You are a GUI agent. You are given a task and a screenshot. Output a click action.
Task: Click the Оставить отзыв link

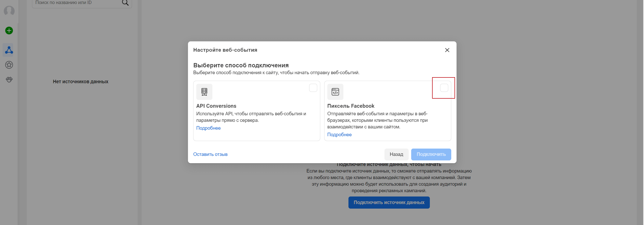point(210,154)
